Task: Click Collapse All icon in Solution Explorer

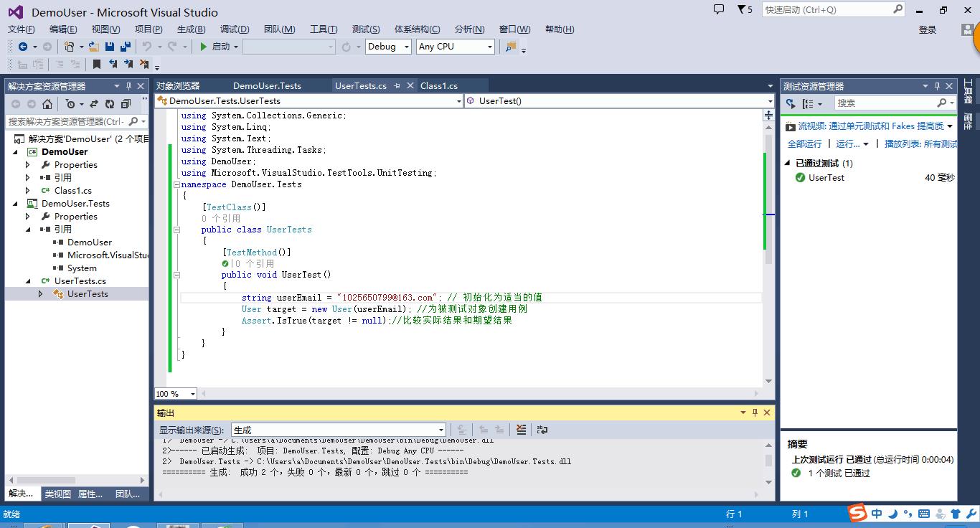Action: (126, 104)
